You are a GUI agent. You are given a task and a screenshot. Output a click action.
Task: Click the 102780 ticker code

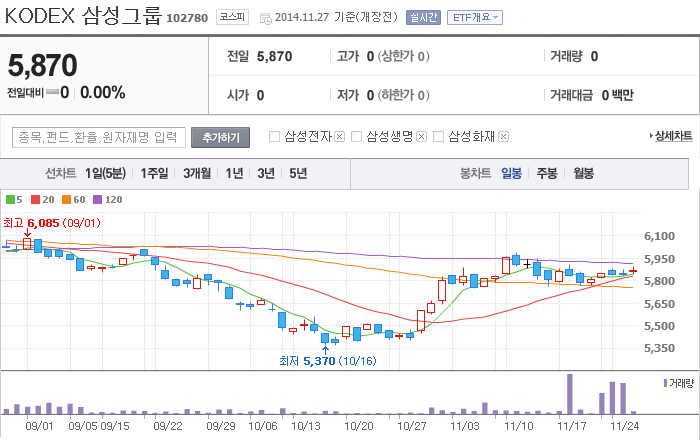click(x=187, y=18)
